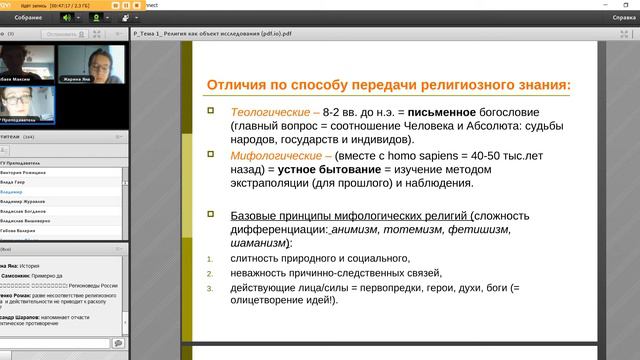The image size is (640, 360).
Task: Open the video pod options menu
Action: pyautogui.click(x=119, y=34)
